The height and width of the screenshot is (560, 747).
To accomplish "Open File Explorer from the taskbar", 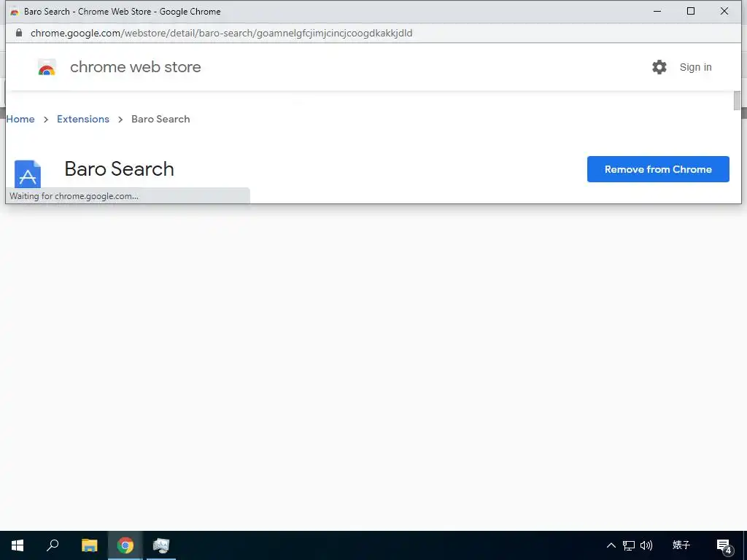I will pos(89,545).
